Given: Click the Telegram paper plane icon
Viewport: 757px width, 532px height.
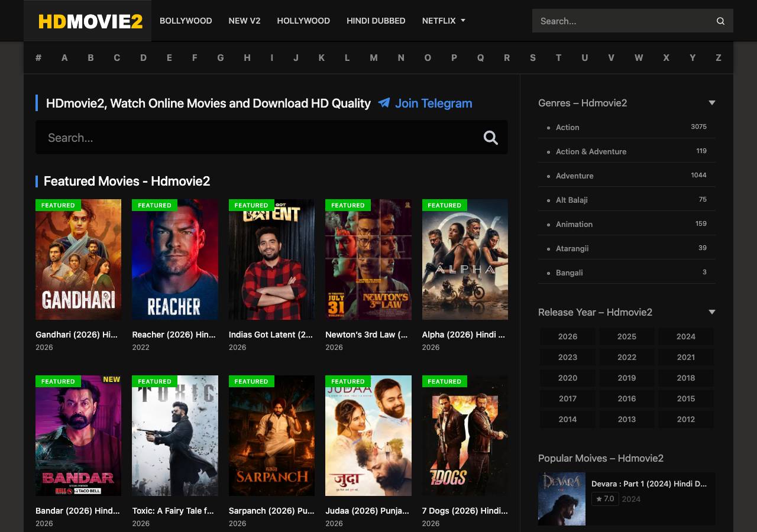Looking at the screenshot, I should pos(384,103).
